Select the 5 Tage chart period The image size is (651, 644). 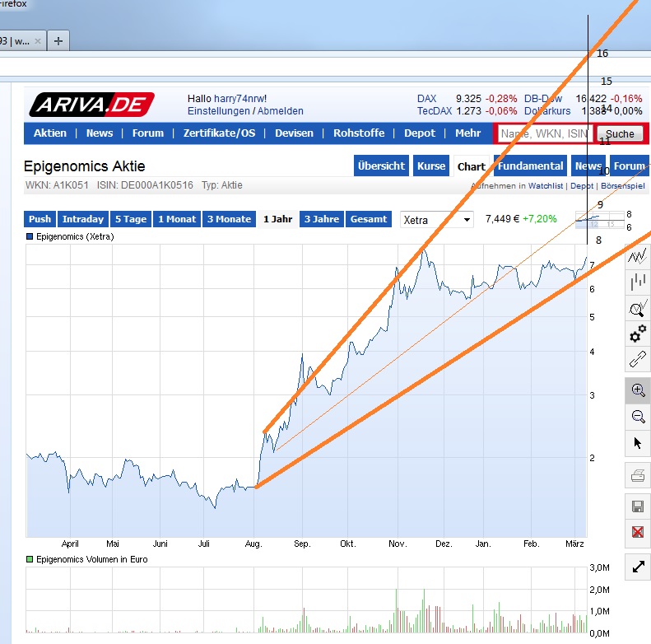pos(131,219)
